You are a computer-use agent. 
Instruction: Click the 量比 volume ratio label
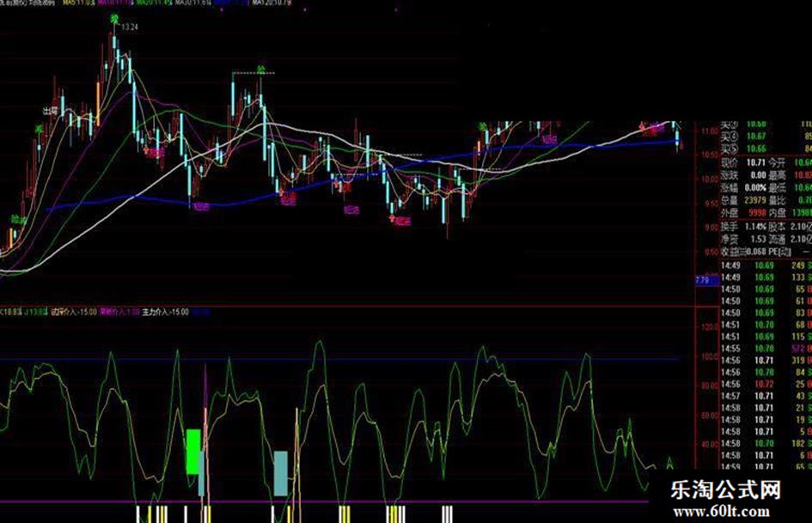pos(777,200)
